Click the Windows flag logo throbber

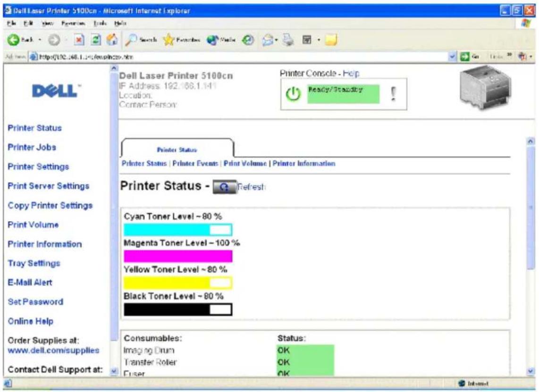click(x=526, y=24)
